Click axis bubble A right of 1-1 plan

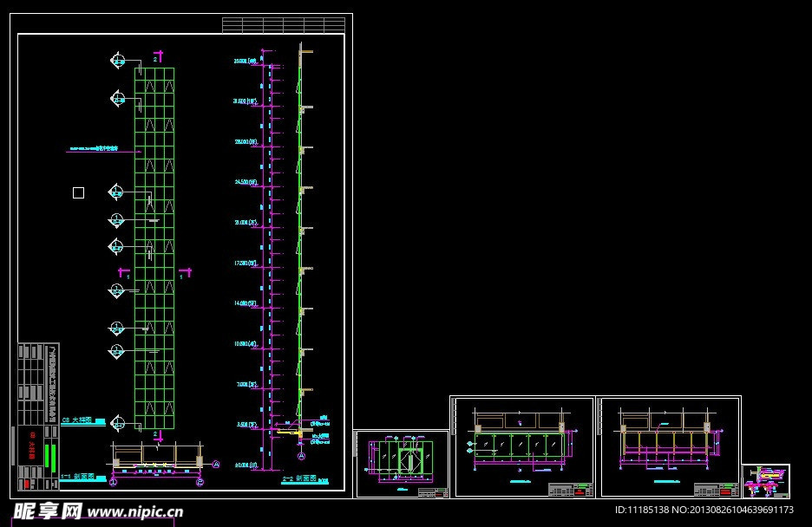click(216, 465)
